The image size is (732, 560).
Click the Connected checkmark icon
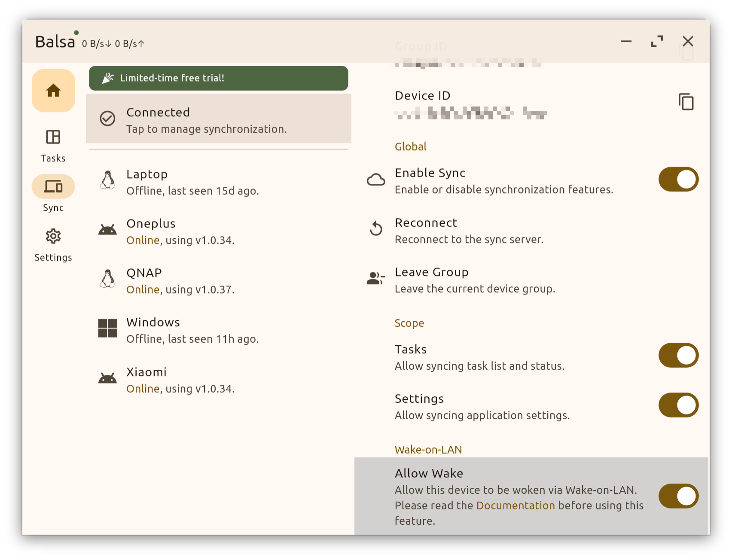[107, 119]
